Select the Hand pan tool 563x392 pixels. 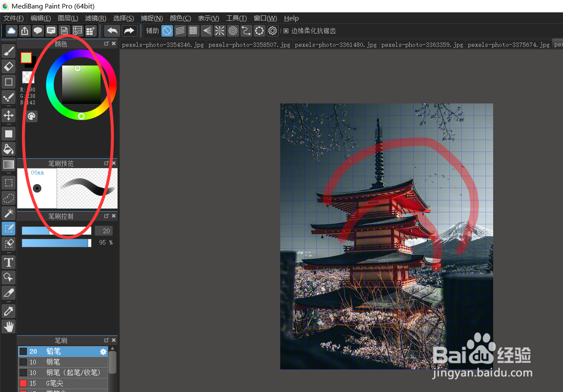coord(9,326)
